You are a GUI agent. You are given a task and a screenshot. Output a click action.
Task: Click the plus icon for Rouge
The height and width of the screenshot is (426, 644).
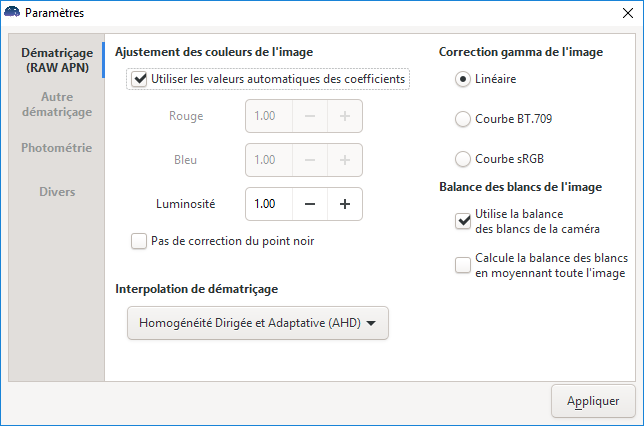(x=344, y=116)
